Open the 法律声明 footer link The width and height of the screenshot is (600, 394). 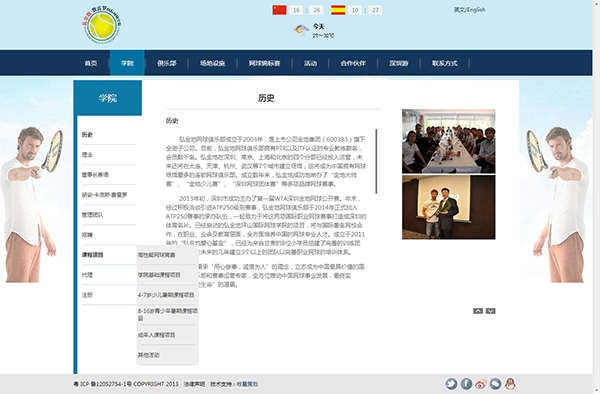[x=194, y=384]
